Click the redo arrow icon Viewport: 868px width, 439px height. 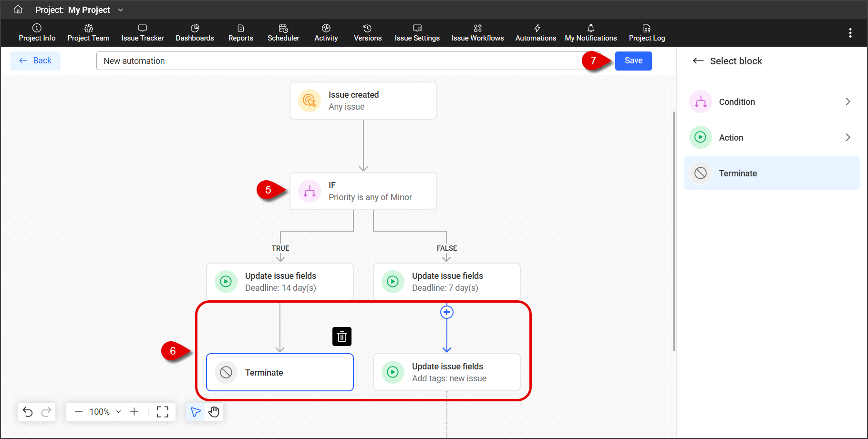tap(46, 412)
